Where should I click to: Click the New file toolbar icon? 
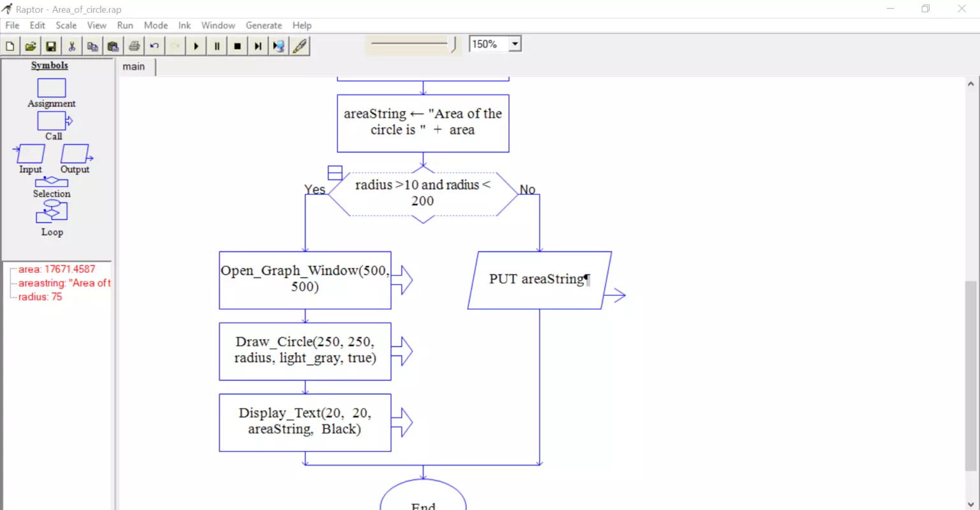tap(10, 46)
